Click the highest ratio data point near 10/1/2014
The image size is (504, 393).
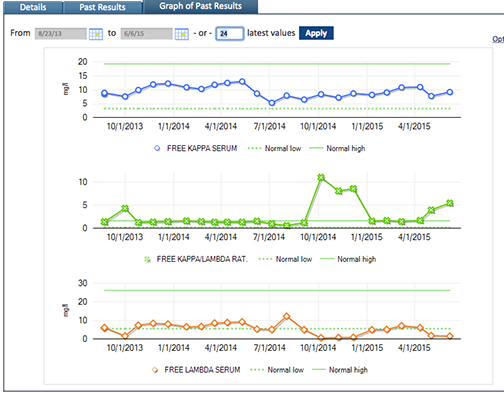coord(321,178)
